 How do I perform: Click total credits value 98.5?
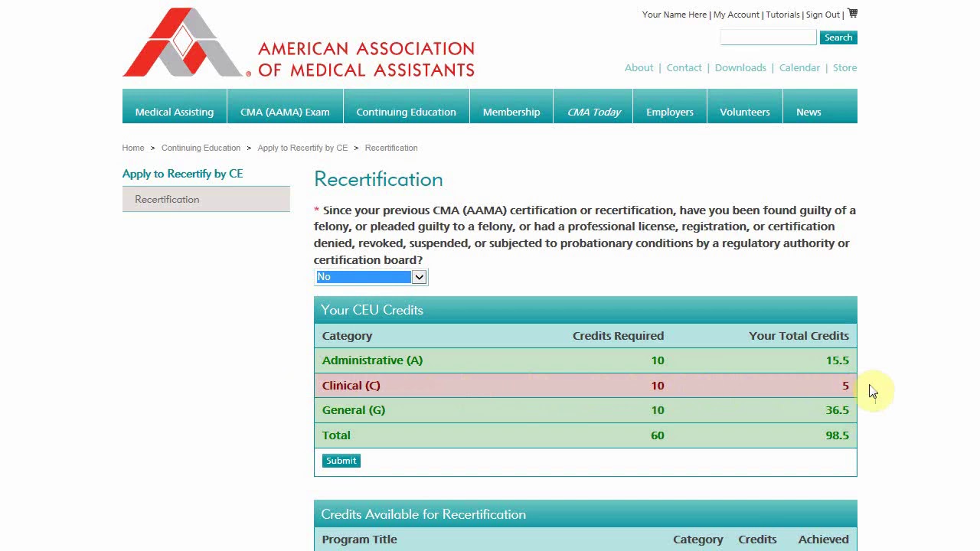(x=837, y=435)
